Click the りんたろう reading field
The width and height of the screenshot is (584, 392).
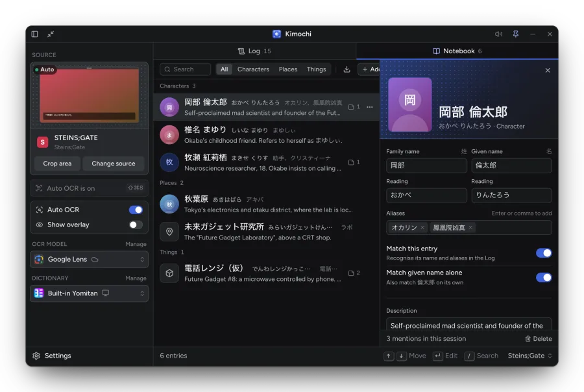point(511,195)
